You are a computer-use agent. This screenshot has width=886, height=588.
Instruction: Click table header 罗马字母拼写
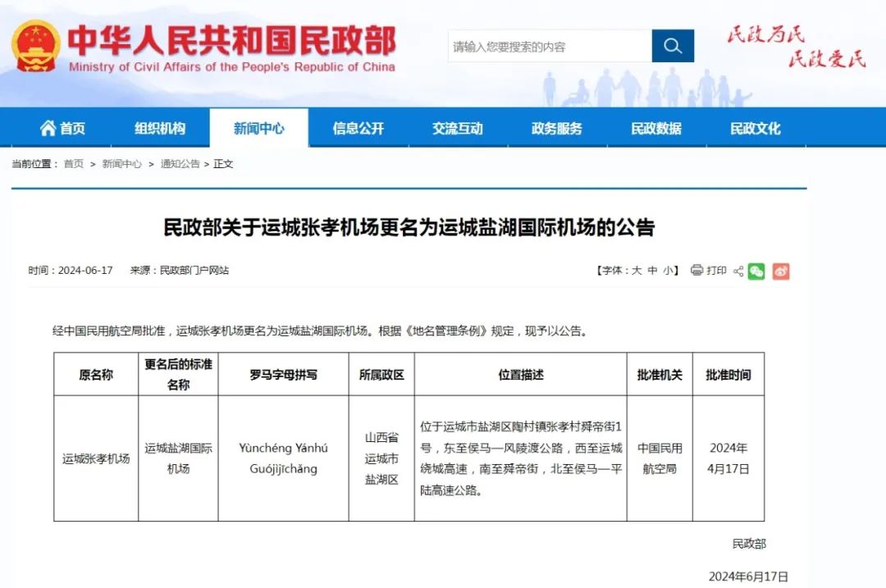[x=283, y=375]
